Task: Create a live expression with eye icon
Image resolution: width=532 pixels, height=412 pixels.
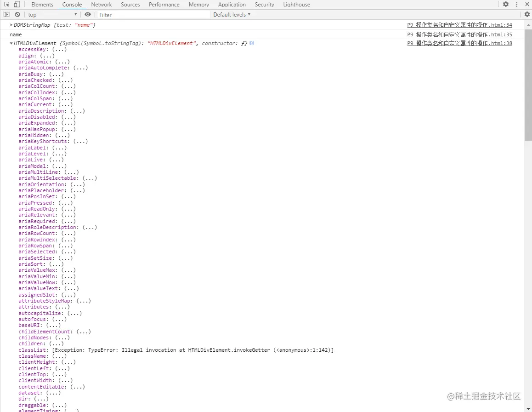Action: [88, 15]
